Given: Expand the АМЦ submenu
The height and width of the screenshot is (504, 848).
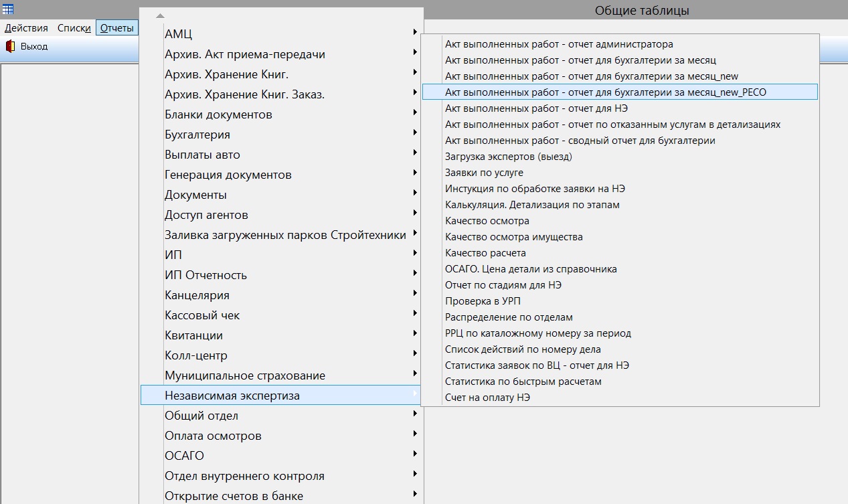Looking at the screenshot, I should click(x=282, y=34).
